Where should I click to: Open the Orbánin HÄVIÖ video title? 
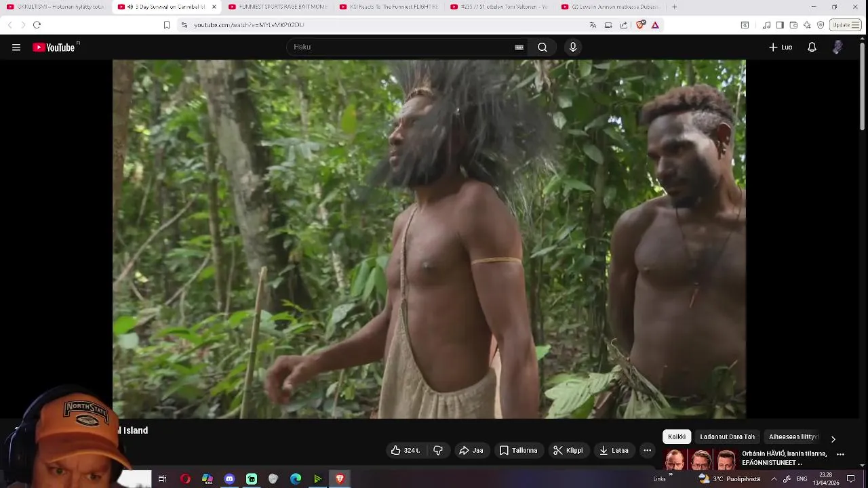coord(785,458)
